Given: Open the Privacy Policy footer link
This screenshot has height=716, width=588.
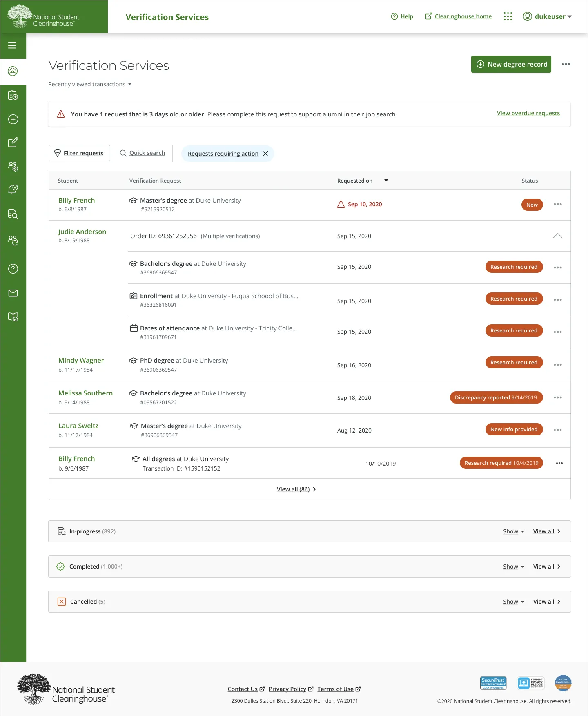Looking at the screenshot, I should 291,689.
